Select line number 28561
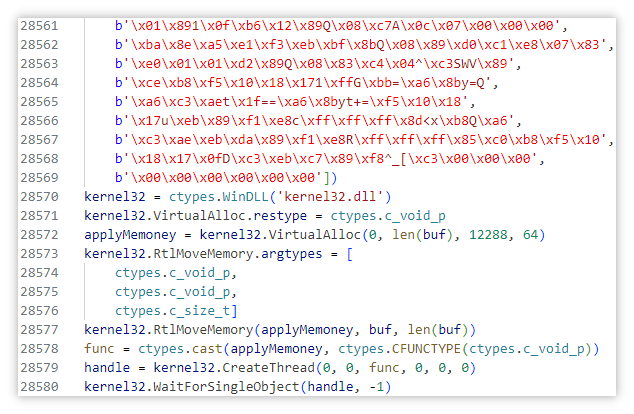The width and height of the screenshot is (634, 414). click(40, 26)
